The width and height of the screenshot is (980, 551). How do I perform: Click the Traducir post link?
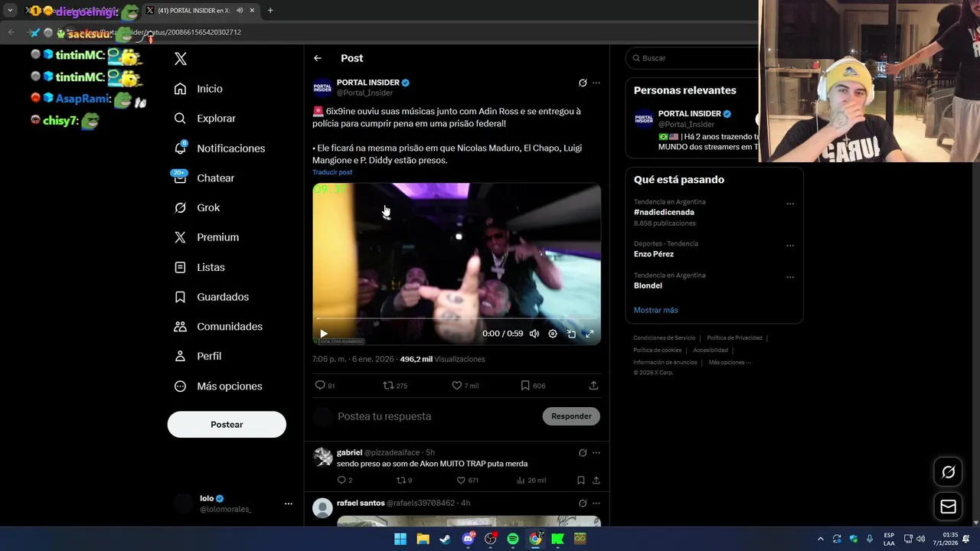(332, 172)
